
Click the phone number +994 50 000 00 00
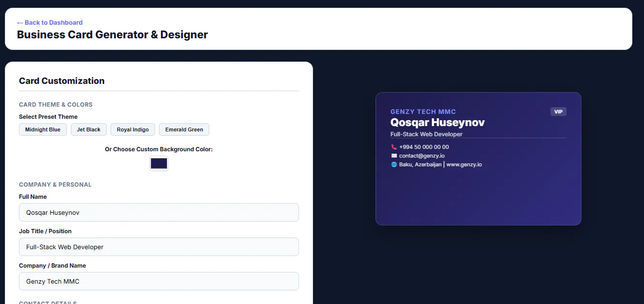click(424, 147)
